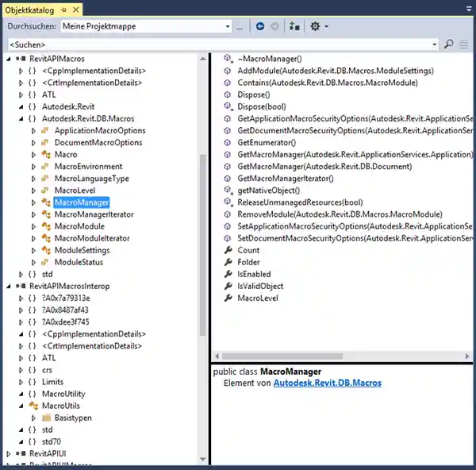The image size is (476, 470).
Task: Click the MacroUtils class icon
Action: [x=33, y=406]
